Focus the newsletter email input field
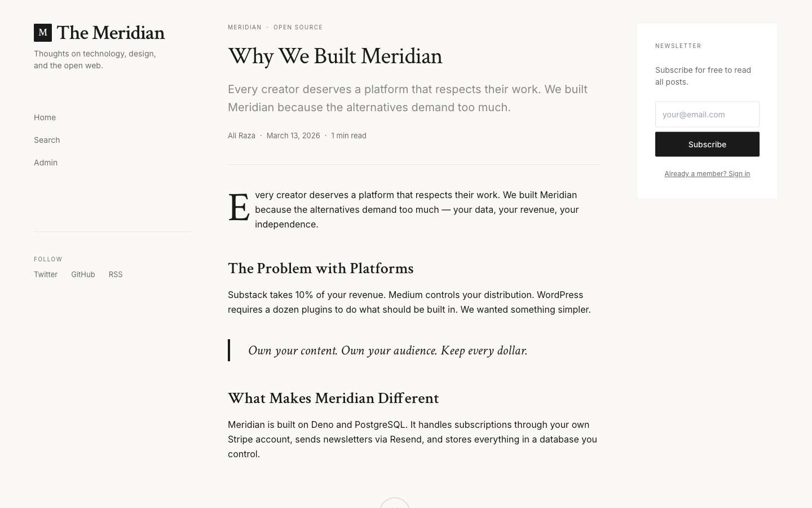Image resolution: width=812 pixels, height=508 pixels. (707, 115)
